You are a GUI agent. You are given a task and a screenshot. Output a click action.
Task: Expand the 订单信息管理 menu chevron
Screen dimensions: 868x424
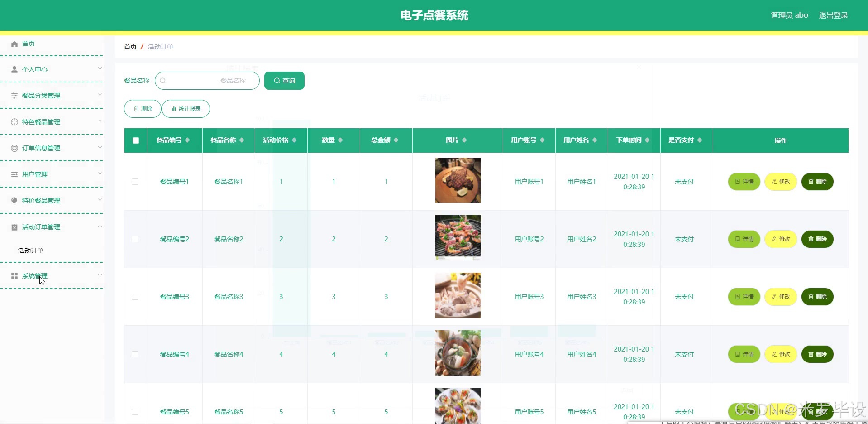(x=100, y=148)
